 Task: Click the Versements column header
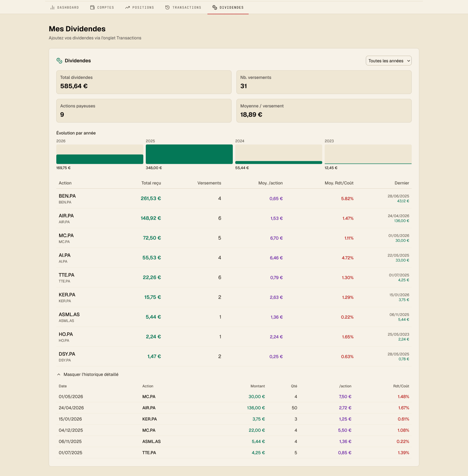click(x=209, y=183)
